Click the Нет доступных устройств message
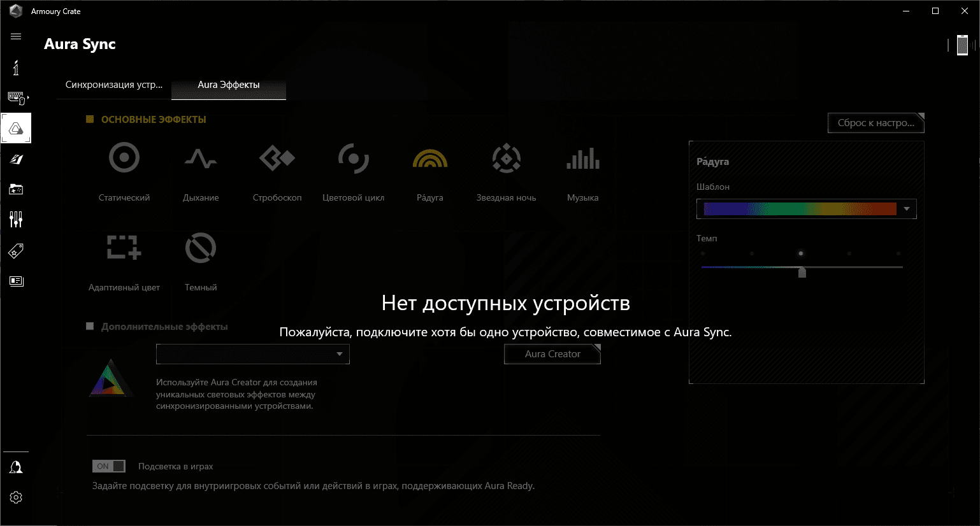Image resolution: width=980 pixels, height=526 pixels. [x=506, y=303]
